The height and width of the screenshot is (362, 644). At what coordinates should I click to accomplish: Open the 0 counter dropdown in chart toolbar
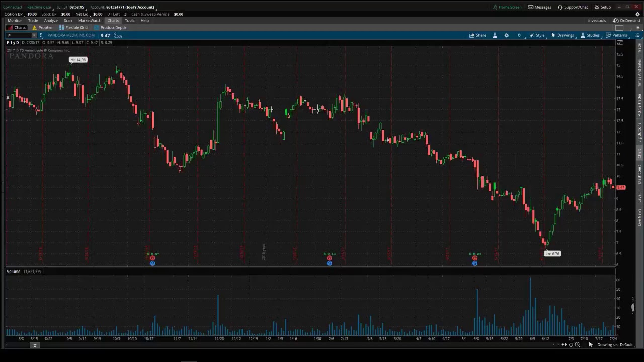519,35
